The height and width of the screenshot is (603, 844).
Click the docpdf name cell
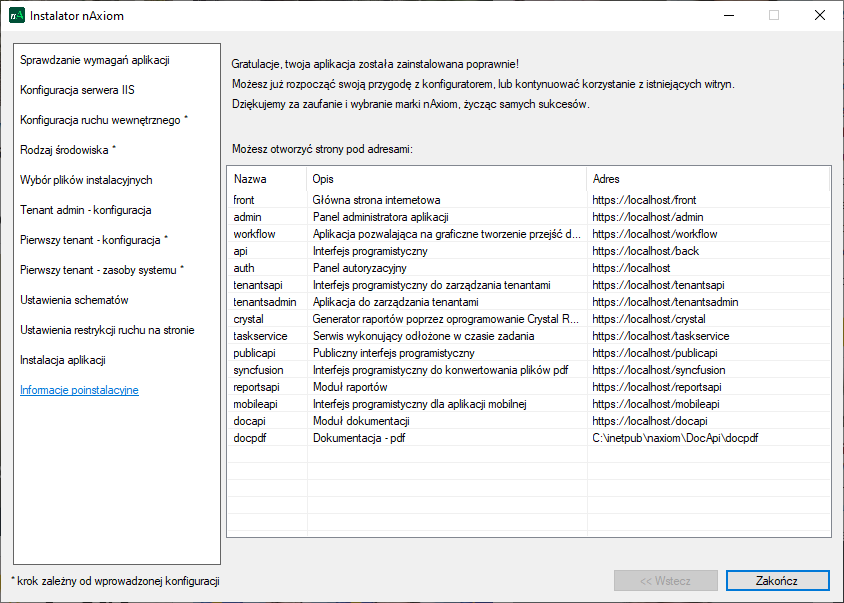pyautogui.click(x=250, y=438)
